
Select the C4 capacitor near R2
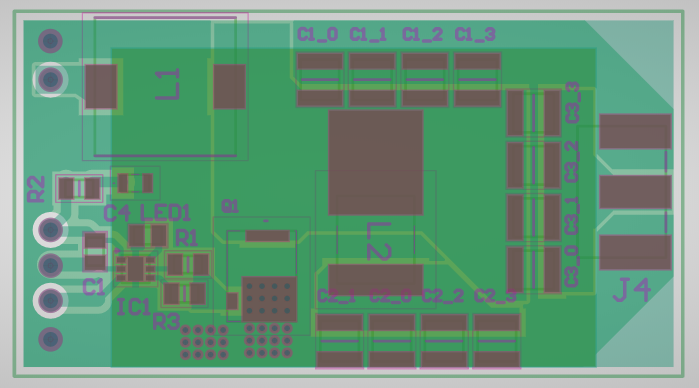coord(135,183)
